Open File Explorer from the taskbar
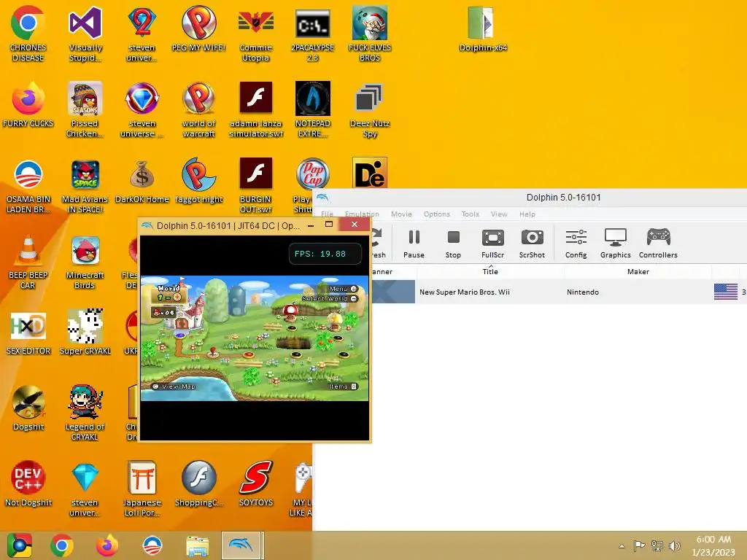The height and width of the screenshot is (560, 747). 197,545
